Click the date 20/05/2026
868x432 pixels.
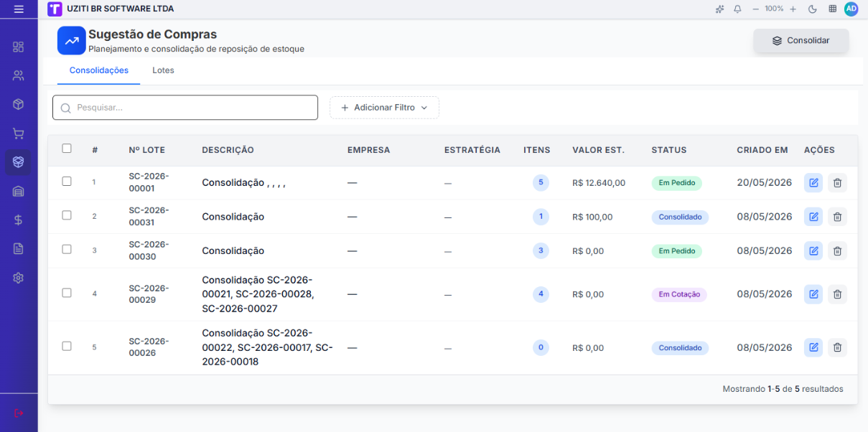pyautogui.click(x=764, y=183)
